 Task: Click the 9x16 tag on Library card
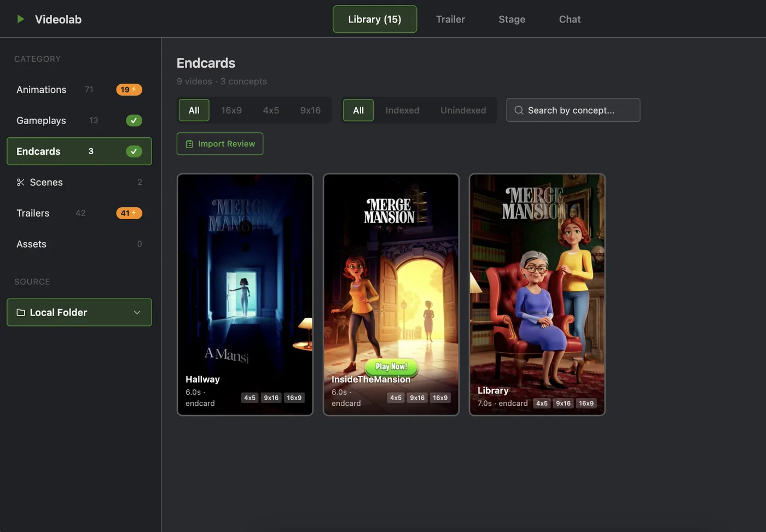[x=564, y=404]
